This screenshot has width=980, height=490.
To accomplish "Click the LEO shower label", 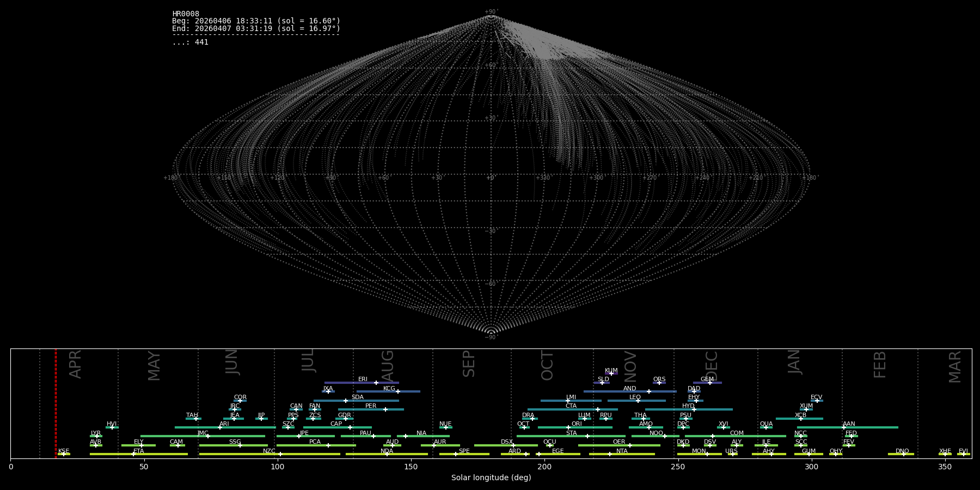I will [635, 397].
